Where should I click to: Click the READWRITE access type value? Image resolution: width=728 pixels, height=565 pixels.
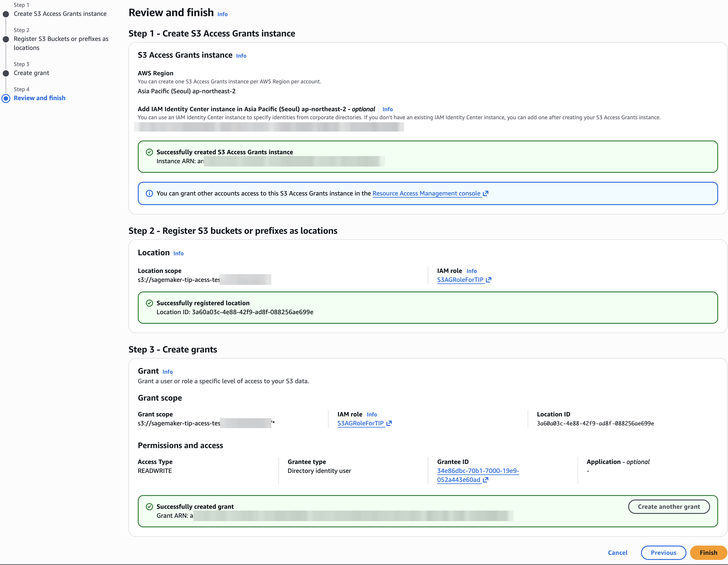155,471
